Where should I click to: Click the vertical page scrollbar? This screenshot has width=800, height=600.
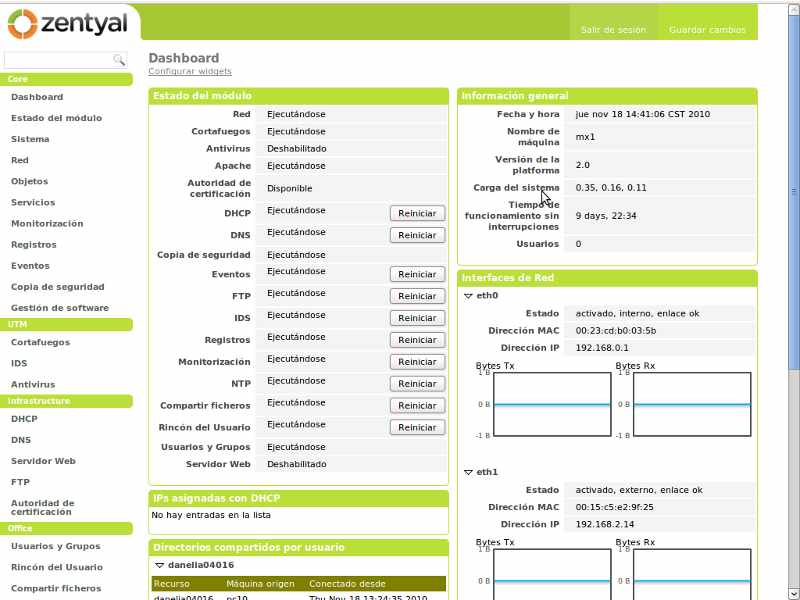coord(794,192)
